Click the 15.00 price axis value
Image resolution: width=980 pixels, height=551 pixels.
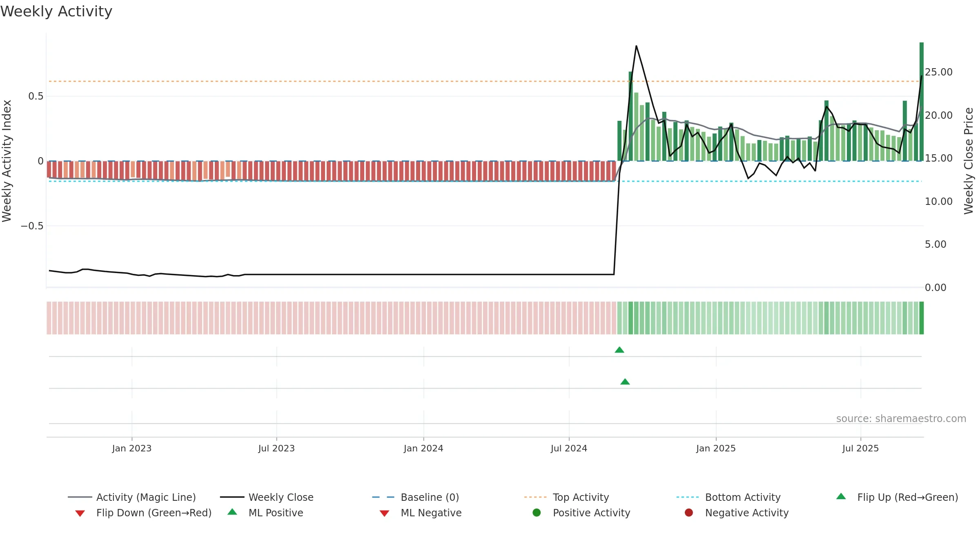(x=938, y=158)
